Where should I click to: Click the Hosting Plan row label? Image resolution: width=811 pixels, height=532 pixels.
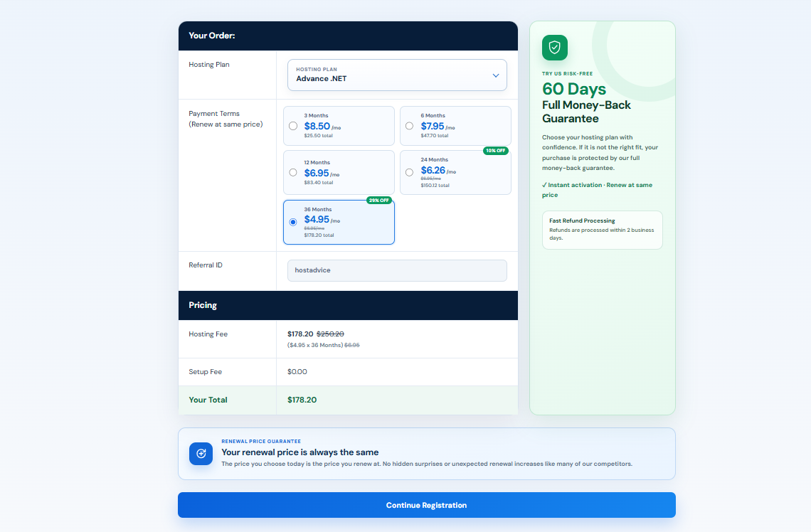(209, 65)
